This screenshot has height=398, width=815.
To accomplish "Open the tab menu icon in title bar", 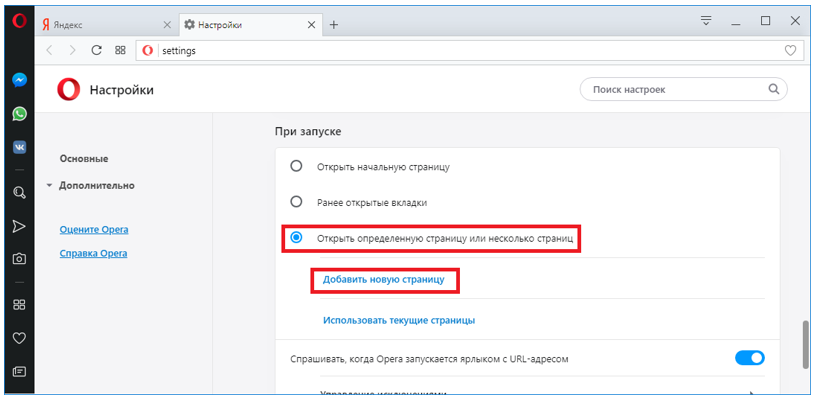I will [705, 21].
